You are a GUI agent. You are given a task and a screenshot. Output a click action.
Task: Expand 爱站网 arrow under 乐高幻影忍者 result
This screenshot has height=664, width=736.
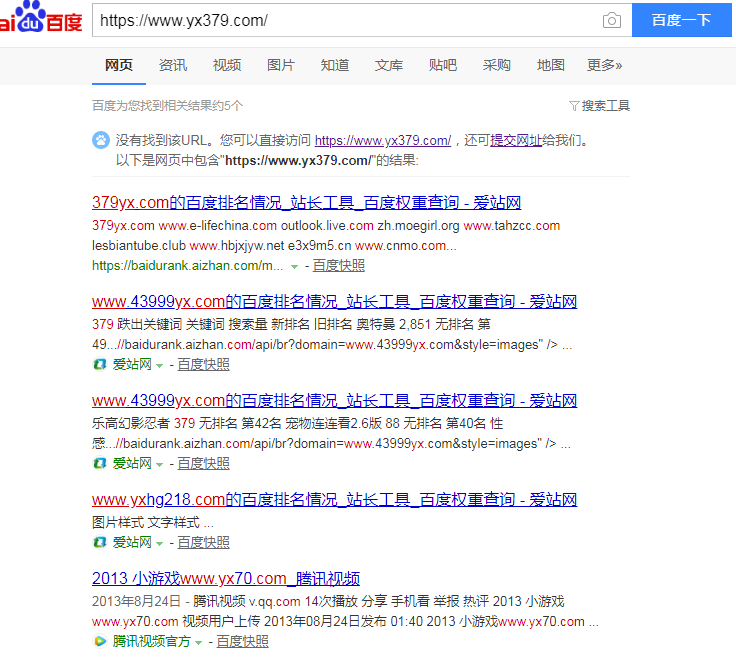[x=159, y=465]
